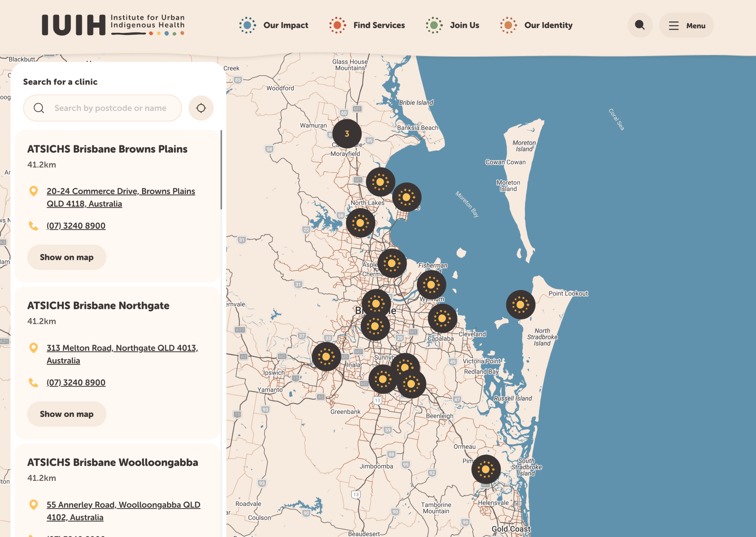Select ATSICHS Brisbane Northgate heading
The height and width of the screenshot is (537, 756).
coord(98,306)
